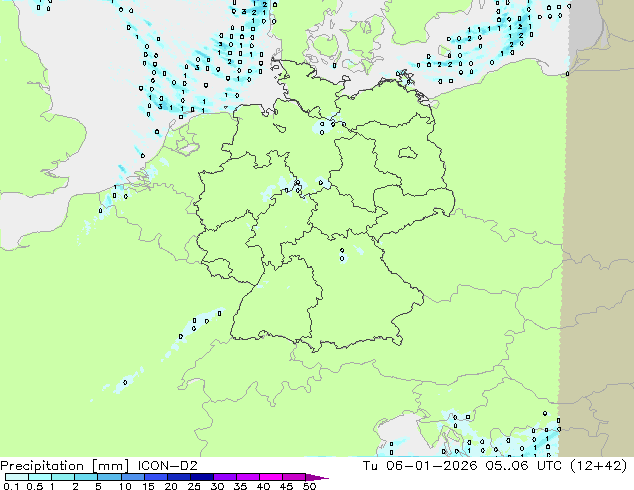Click the 40 to 45 mm magenta swatch
This screenshot has width=634, height=490.
271,477
